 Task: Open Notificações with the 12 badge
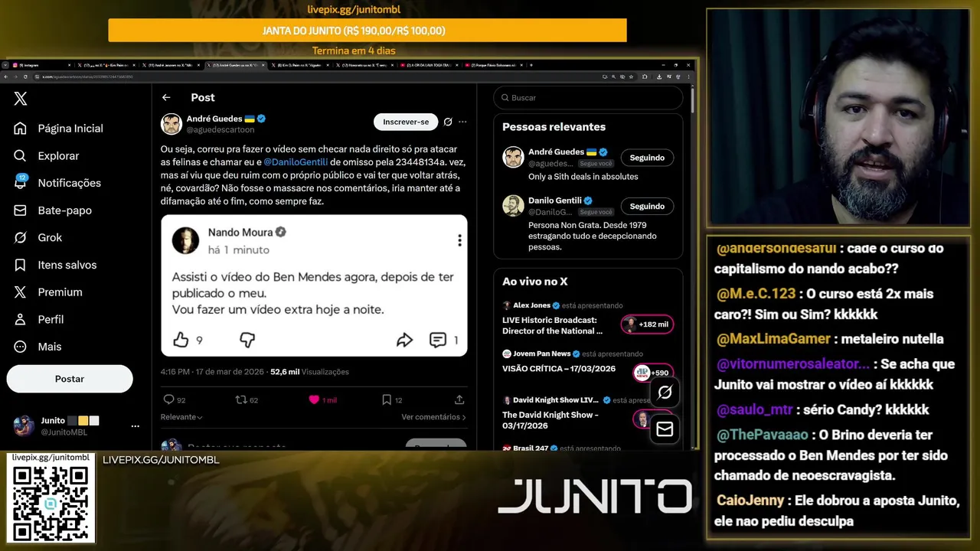coord(57,183)
